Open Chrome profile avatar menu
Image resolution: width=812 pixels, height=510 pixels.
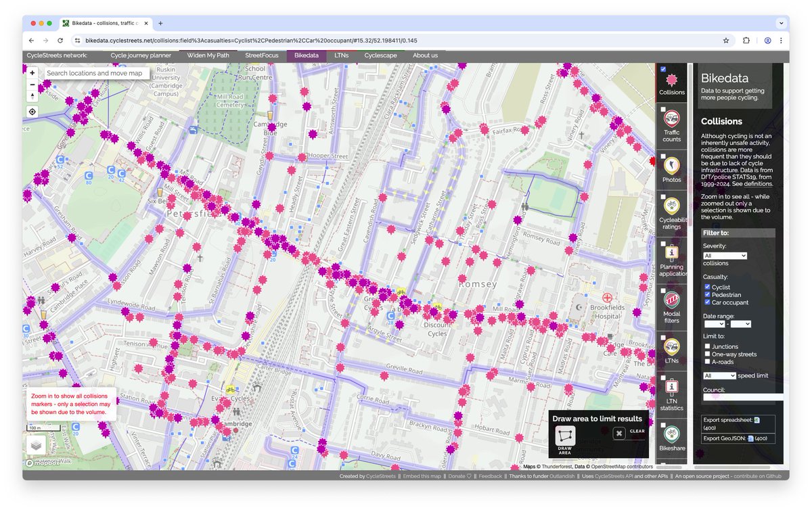(x=767, y=41)
